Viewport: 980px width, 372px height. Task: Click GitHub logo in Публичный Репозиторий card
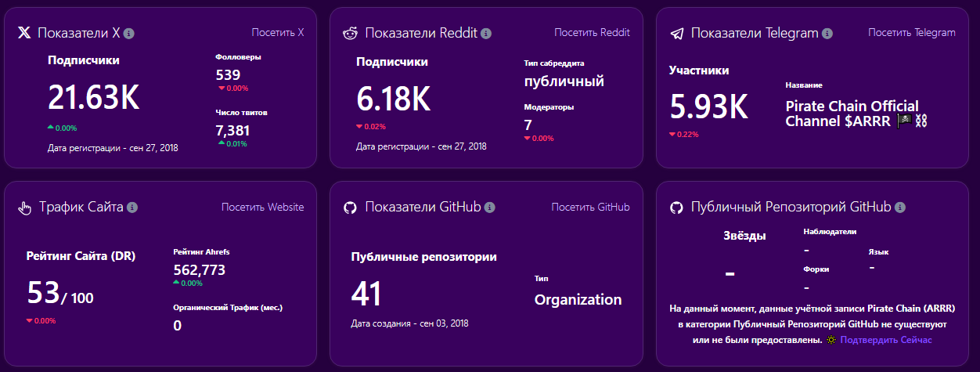pyautogui.click(x=677, y=208)
